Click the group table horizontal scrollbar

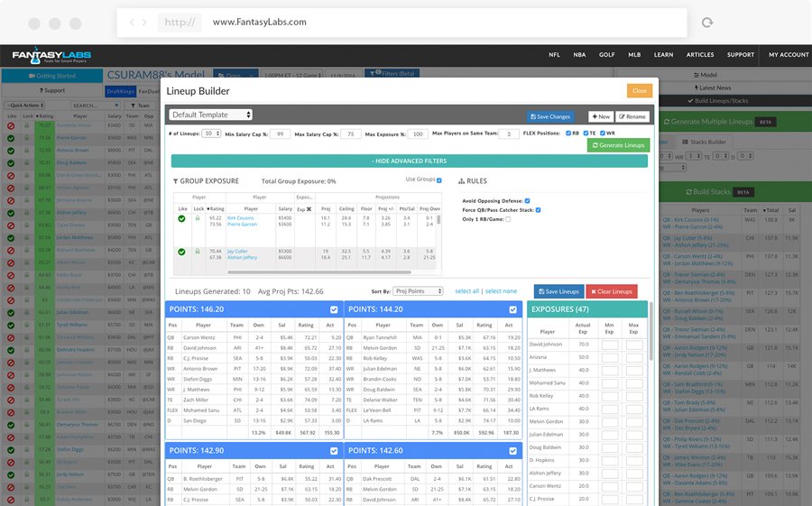tap(319, 271)
